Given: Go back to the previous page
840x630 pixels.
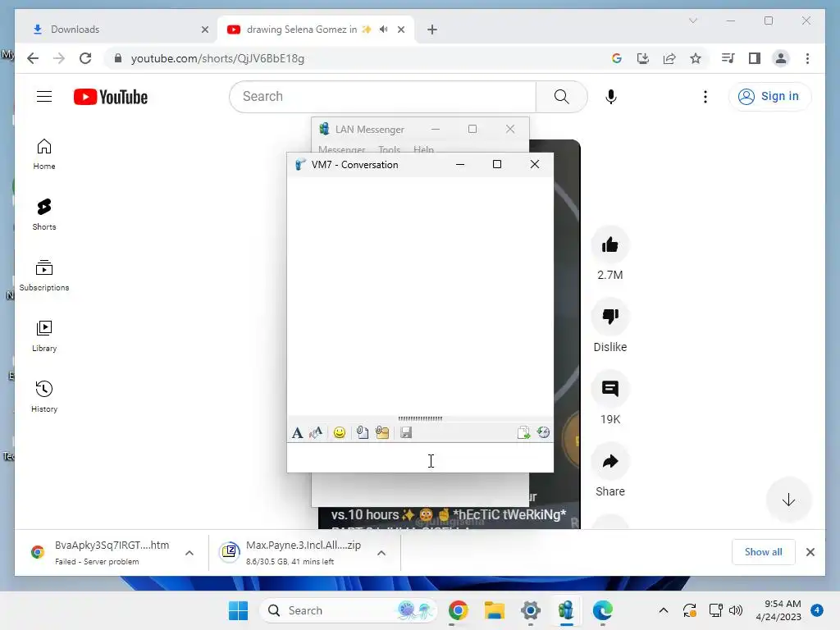Looking at the screenshot, I should 33,58.
